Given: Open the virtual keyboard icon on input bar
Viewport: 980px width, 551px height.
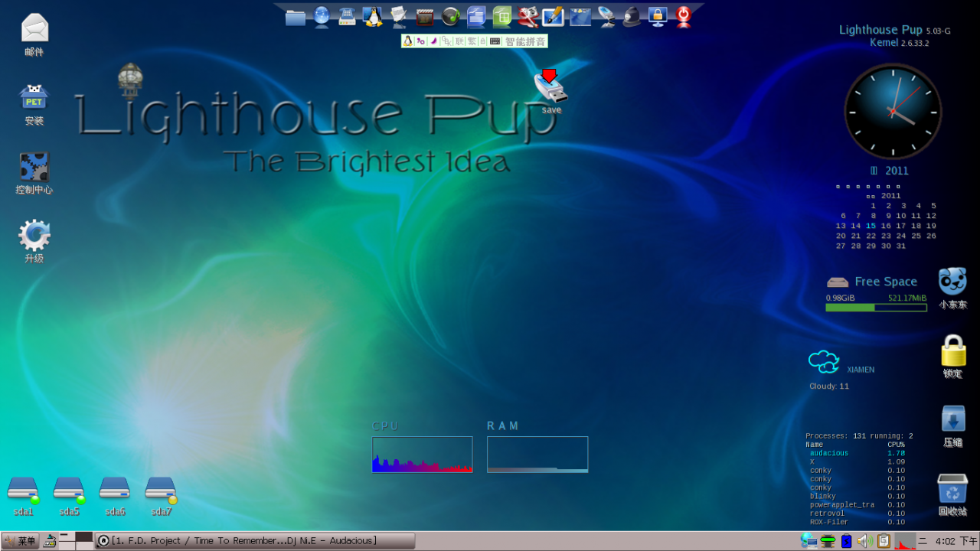Looking at the screenshot, I should click(495, 41).
